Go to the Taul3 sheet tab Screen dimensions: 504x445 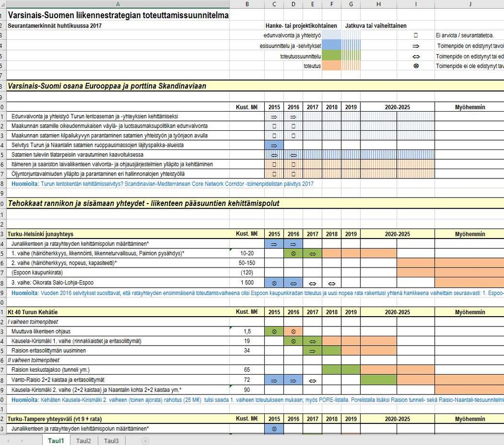point(111,441)
